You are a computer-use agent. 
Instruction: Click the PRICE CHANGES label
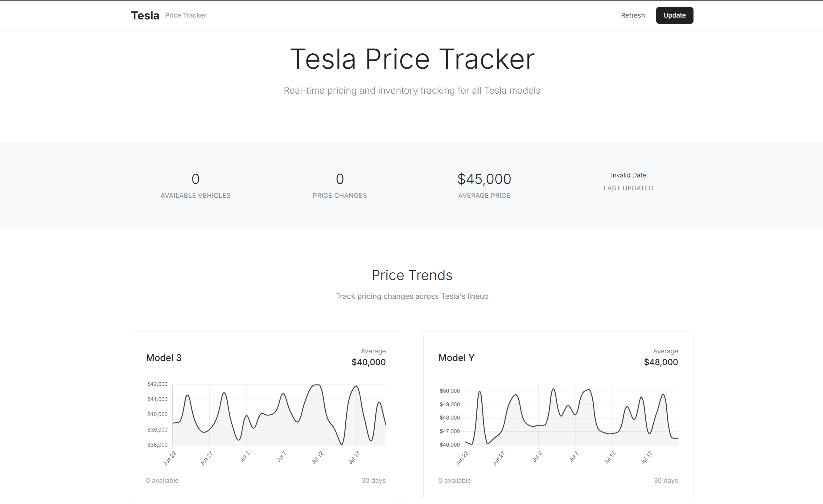pos(340,196)
